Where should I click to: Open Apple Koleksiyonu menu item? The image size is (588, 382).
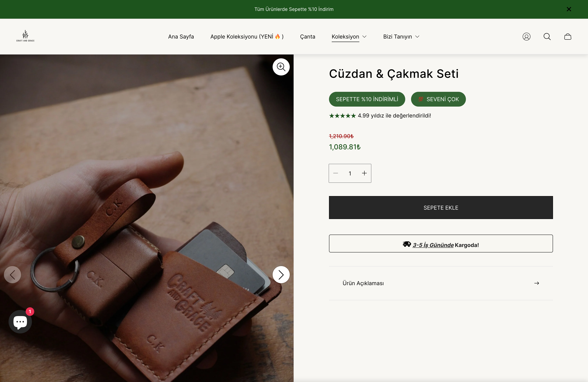247,37
